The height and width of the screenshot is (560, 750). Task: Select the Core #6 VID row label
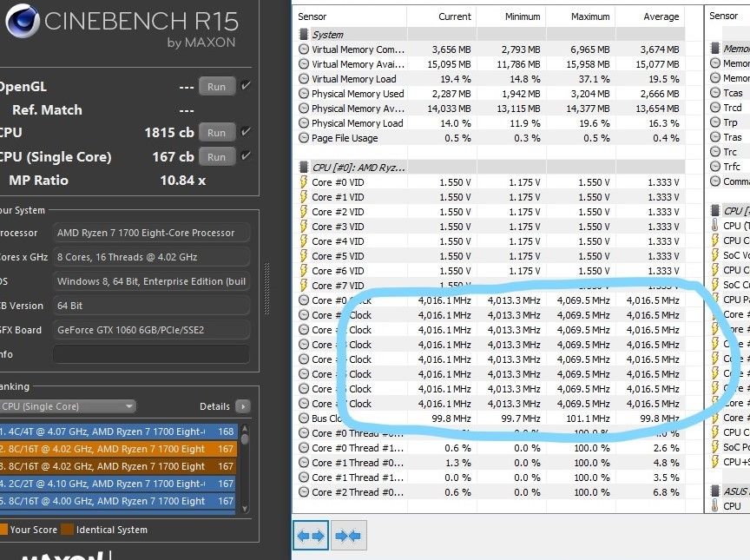338,271
